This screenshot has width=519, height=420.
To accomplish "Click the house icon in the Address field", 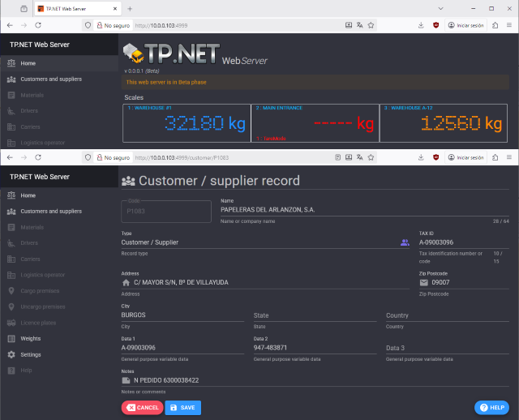I will point(126,282).
